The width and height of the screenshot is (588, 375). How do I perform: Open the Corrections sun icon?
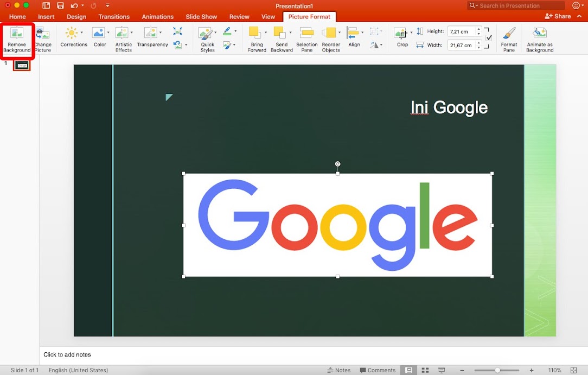[x=72, y=33]
